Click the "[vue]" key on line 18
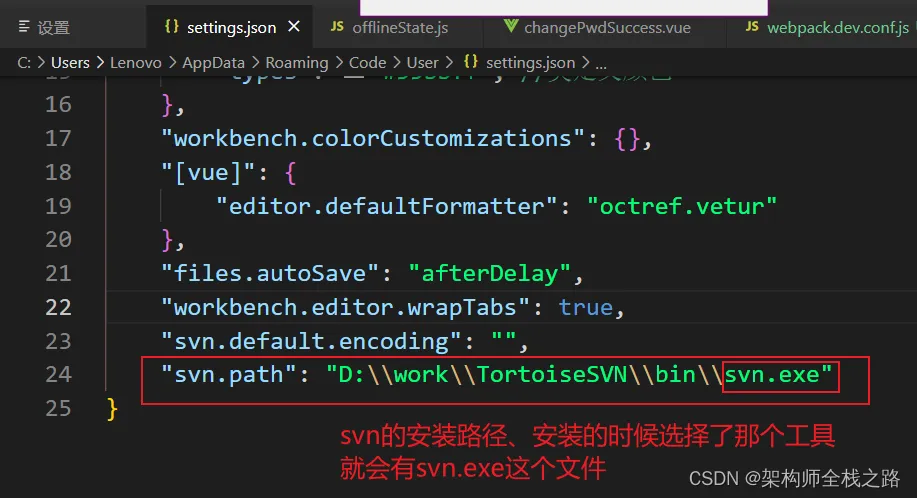Image resolution: width=917 pixels, height=498 pixels. (208, 173)
